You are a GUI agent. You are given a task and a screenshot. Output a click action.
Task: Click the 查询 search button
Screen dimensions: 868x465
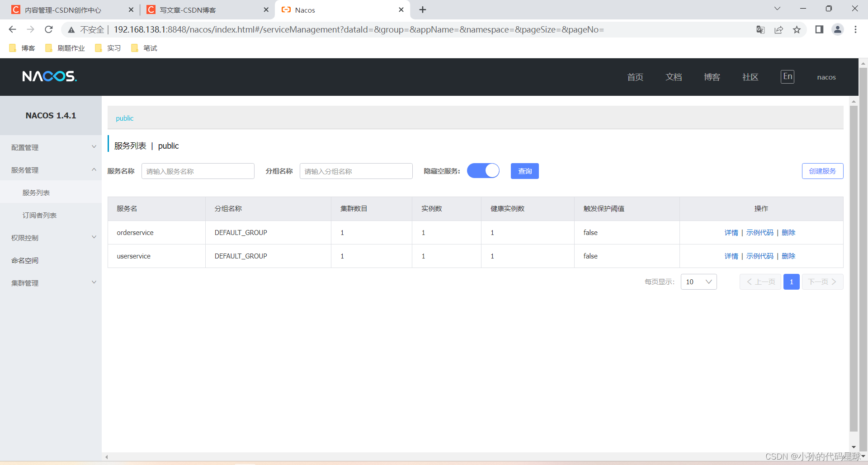pos(524,171)
